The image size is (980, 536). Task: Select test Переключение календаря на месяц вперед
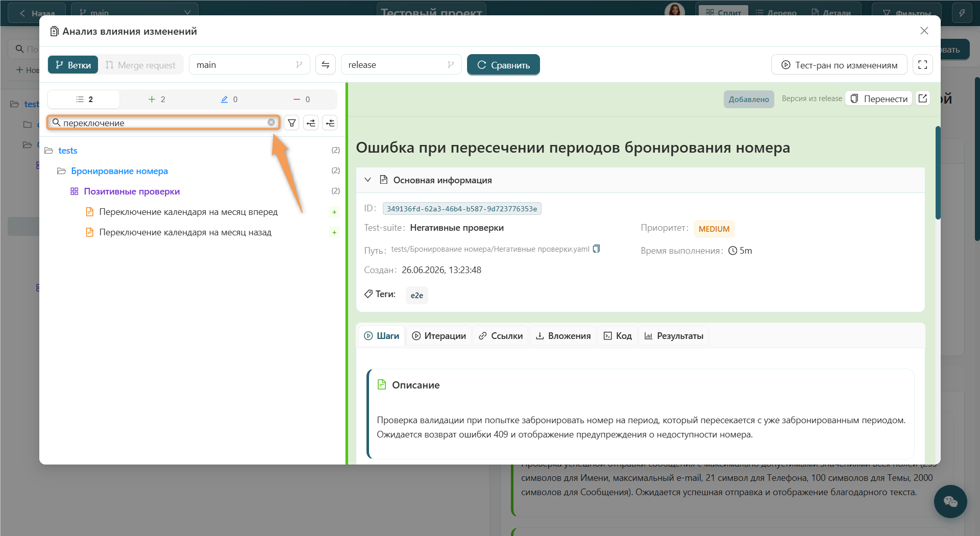pyautogui.click(x=188, y=212)
